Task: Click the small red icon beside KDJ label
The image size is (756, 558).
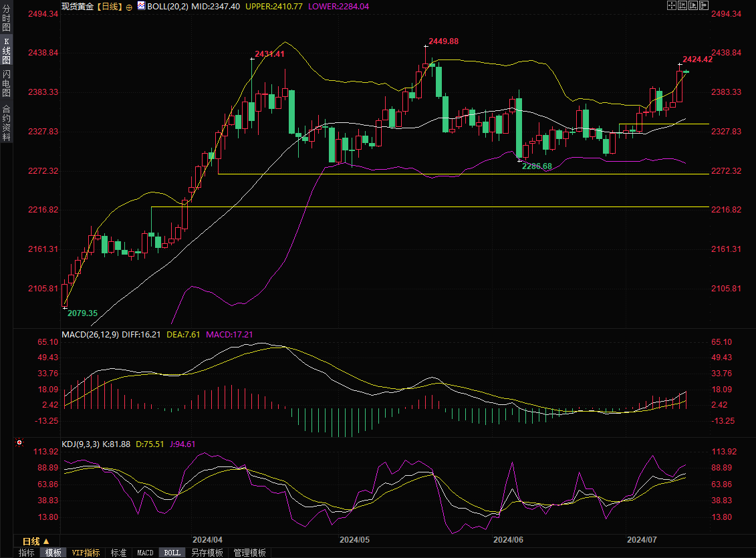Action: click(19, 442)
